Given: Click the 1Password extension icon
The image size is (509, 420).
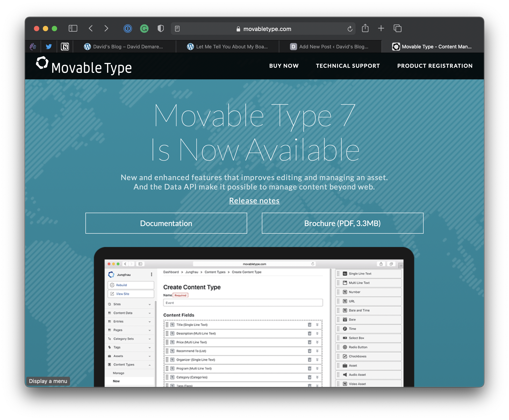Looking at the screenshot, I should 128,29.
